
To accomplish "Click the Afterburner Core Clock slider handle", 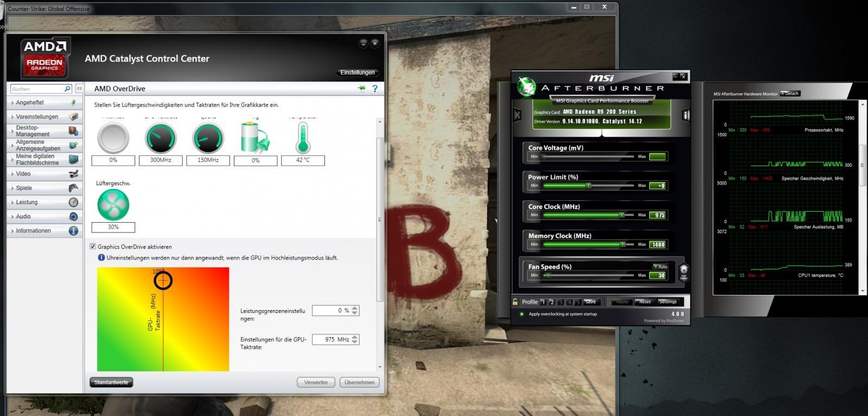I will 622,215.
